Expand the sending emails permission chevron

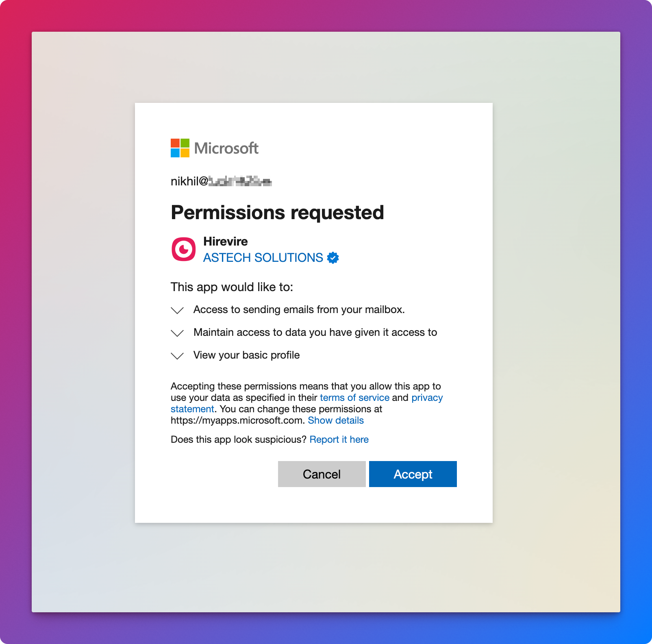coord(177,310)
